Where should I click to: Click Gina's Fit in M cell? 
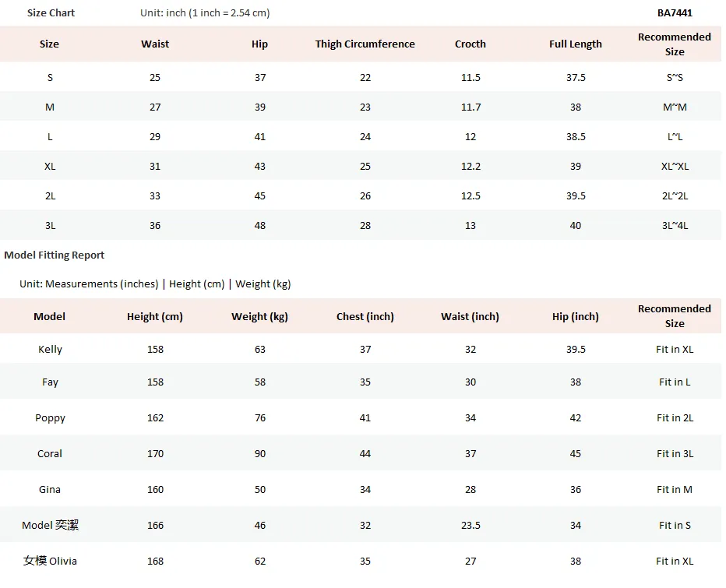click(x=675, y=489)
